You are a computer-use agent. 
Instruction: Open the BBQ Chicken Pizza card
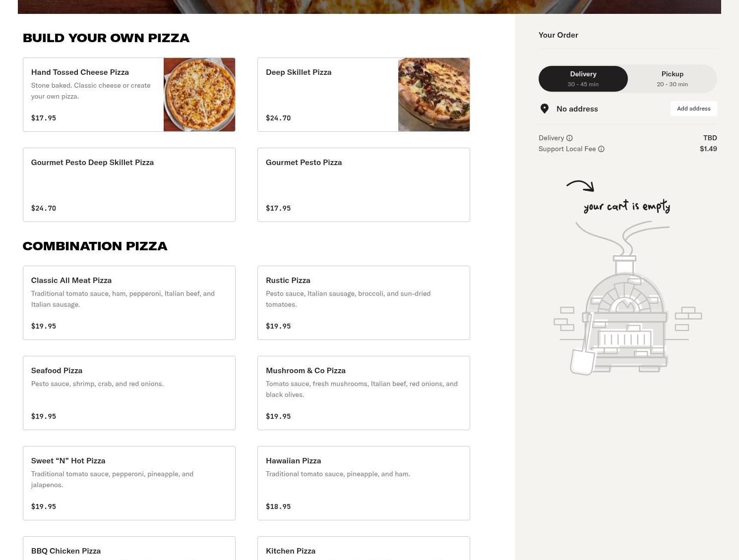129,549
